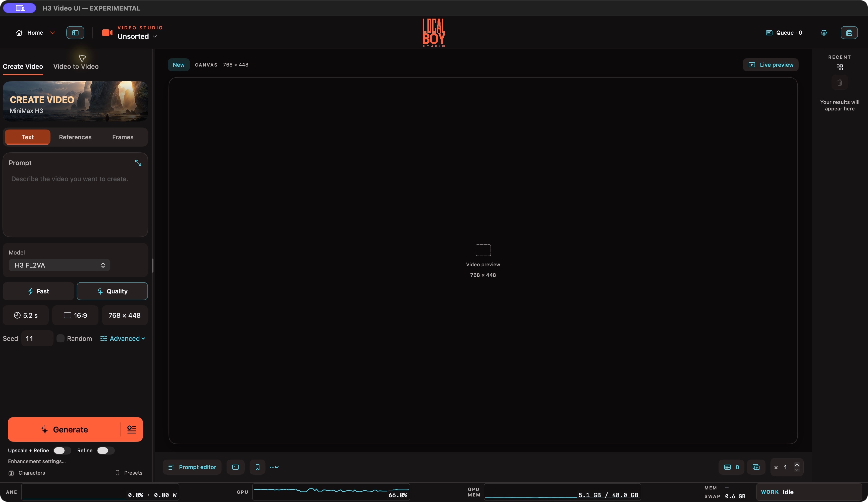Viewport: 868px width, 502px height.
Task: Click the grid view icon under Recent
Action: point(839,68)
